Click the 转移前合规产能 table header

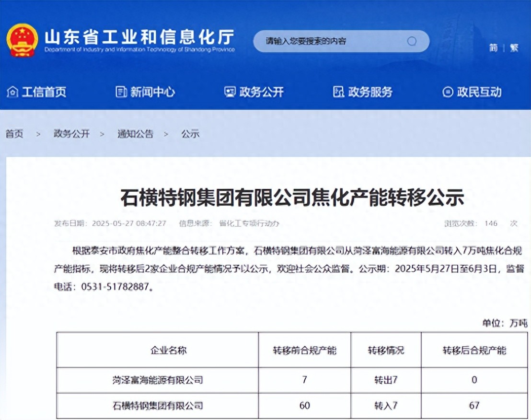point(305,350)
